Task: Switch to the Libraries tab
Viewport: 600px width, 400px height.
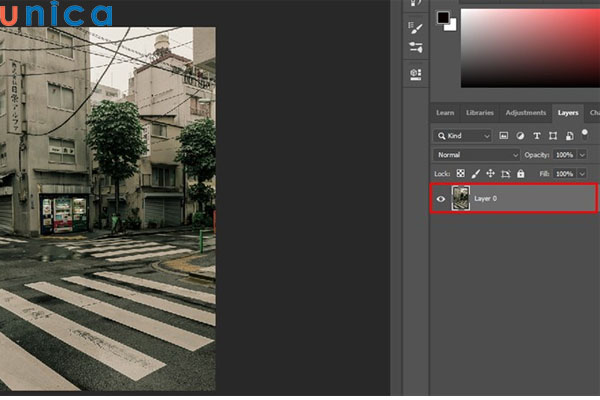Action: pos(479,113)
